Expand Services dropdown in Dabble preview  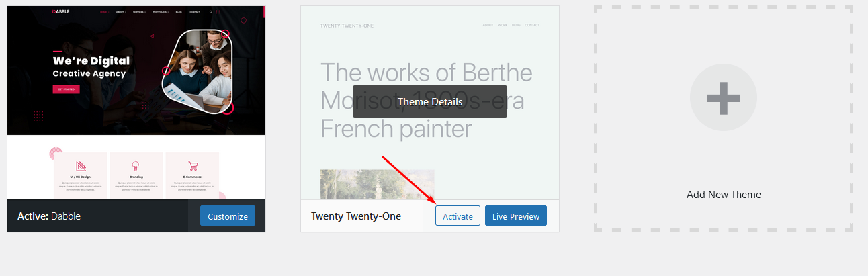139,12
